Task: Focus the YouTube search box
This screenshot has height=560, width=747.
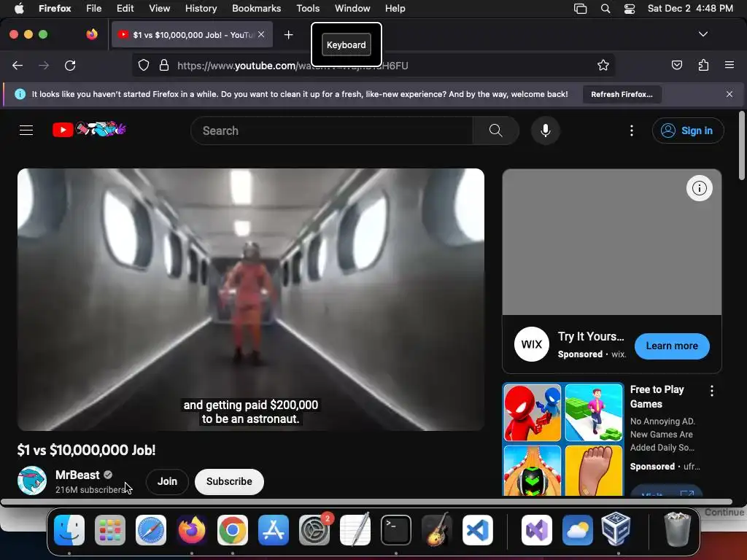Action: pyautogui.click(x=332, y=131)
